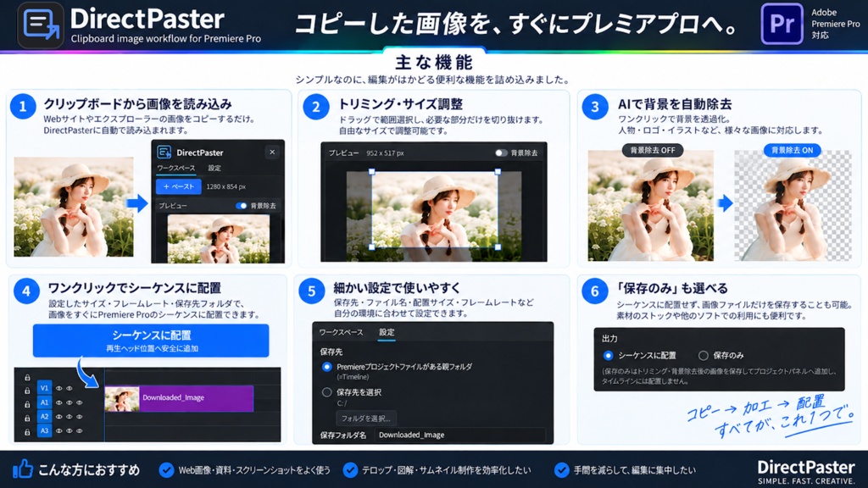
Task: Select the 保存先を選択 radio button
Action: point(326,392)
